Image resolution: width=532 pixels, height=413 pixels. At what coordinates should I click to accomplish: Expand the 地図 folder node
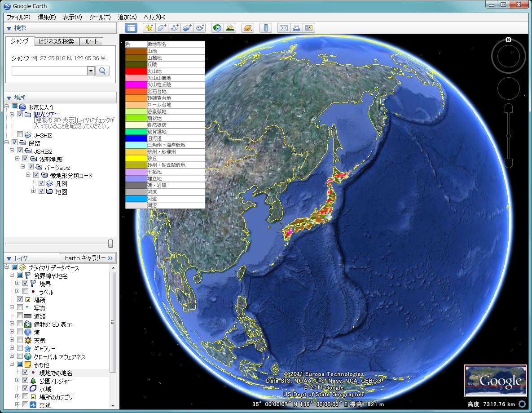33,191
